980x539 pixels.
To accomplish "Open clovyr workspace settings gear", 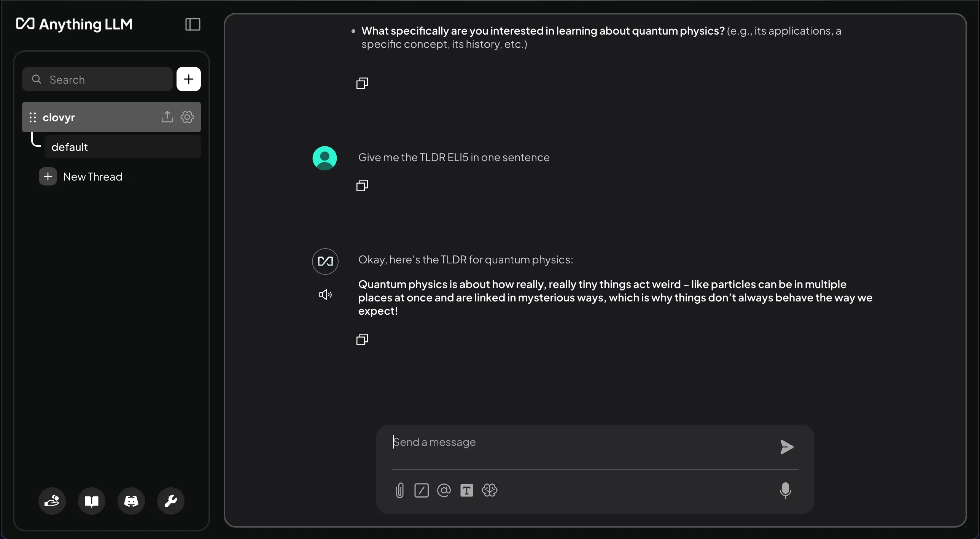I will 187,117.
